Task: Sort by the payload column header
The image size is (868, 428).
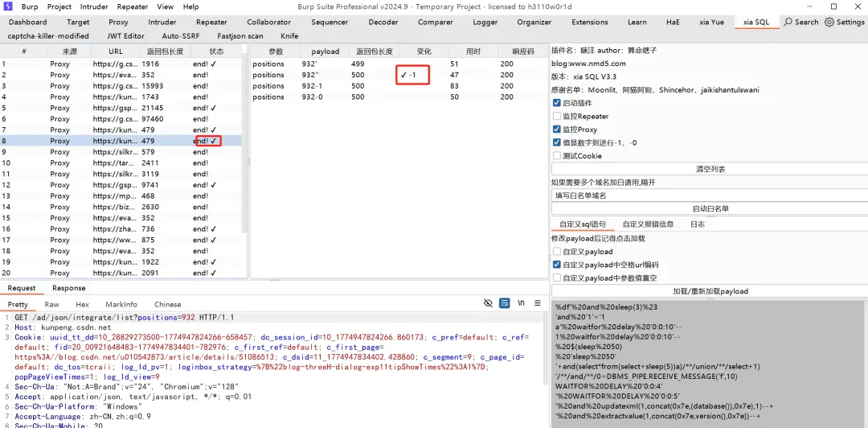Action: click(325, 51)
